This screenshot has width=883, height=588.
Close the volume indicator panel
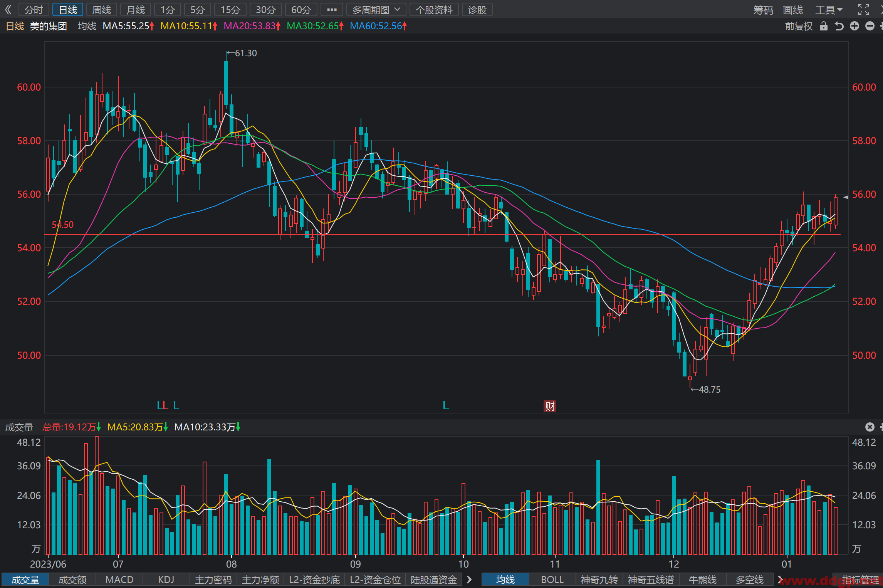pyautogui.click(x=870, y=427)
